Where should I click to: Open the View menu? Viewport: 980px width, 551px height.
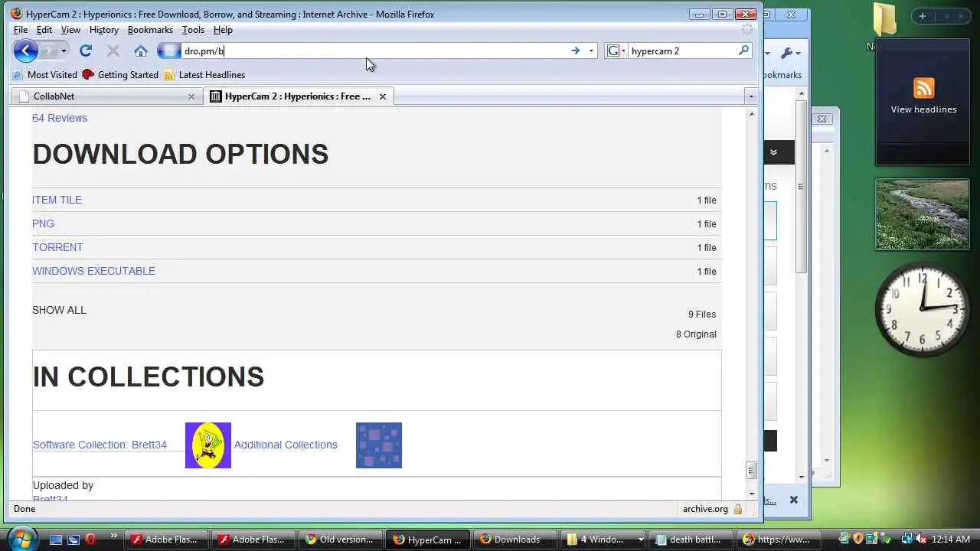[x=70, y=30]
